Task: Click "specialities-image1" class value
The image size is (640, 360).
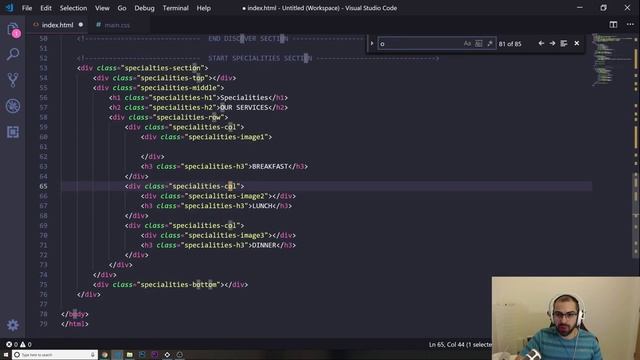Action: [x=226, y=137]
